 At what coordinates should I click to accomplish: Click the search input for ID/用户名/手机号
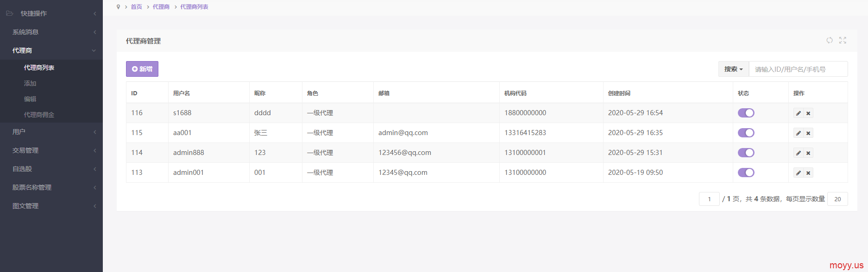pos(798,69)
